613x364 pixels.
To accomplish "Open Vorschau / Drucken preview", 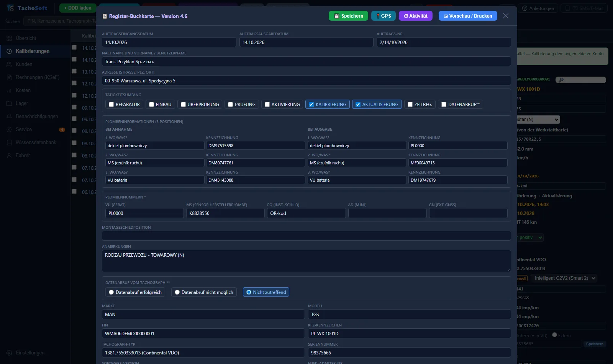I will (468, 16).
